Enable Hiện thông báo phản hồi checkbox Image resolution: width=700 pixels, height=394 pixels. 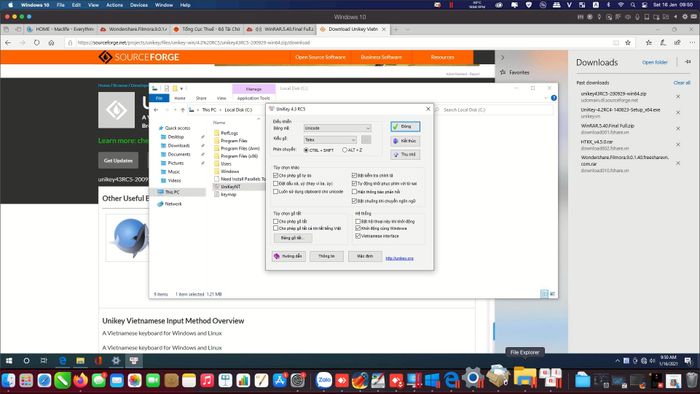[x=354, y=192]
